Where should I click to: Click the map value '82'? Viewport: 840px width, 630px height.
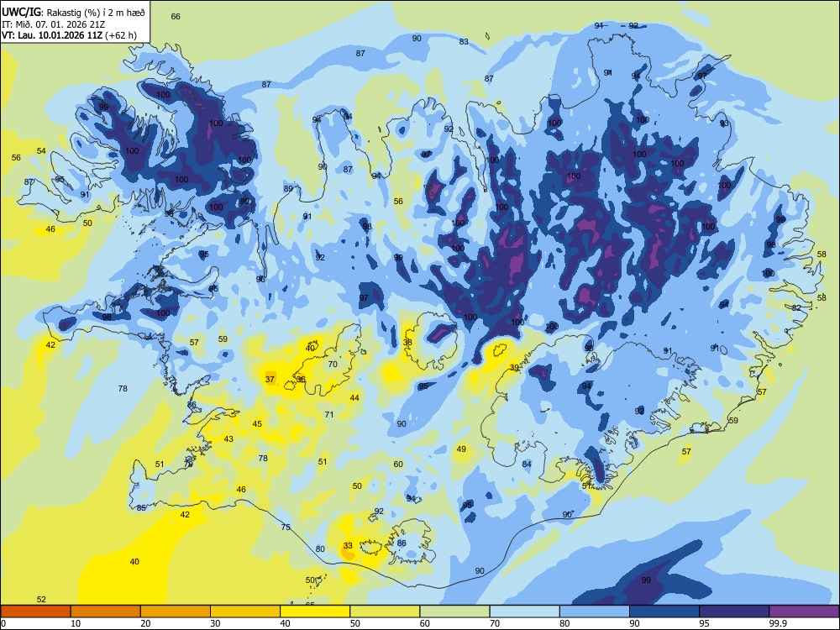[796, 307]
